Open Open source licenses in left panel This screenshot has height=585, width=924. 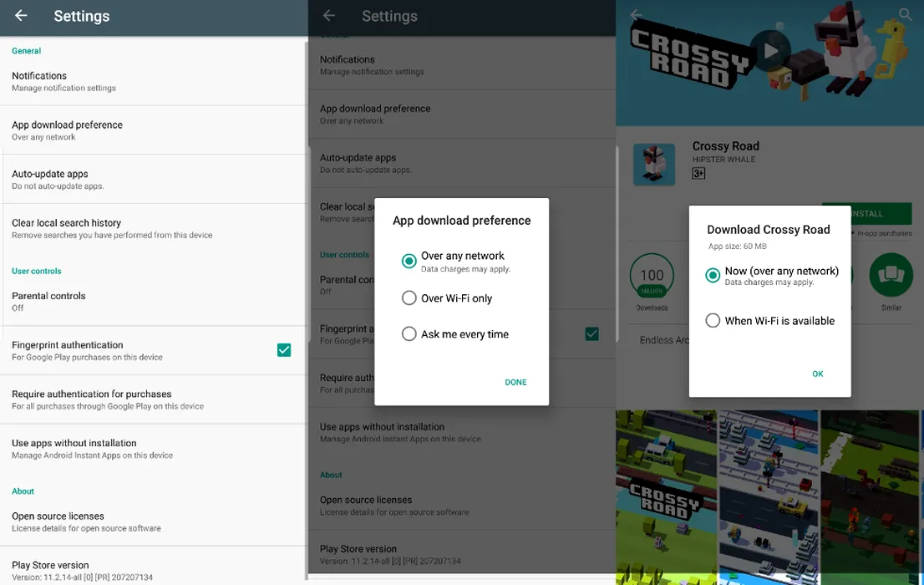coord(153,521)
